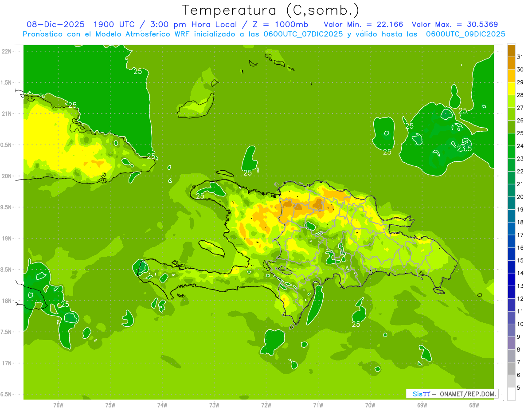Select valid-until time "0600UTC_09DIC2025"
This screenshot has height=411, width=532.
point(465,35)
